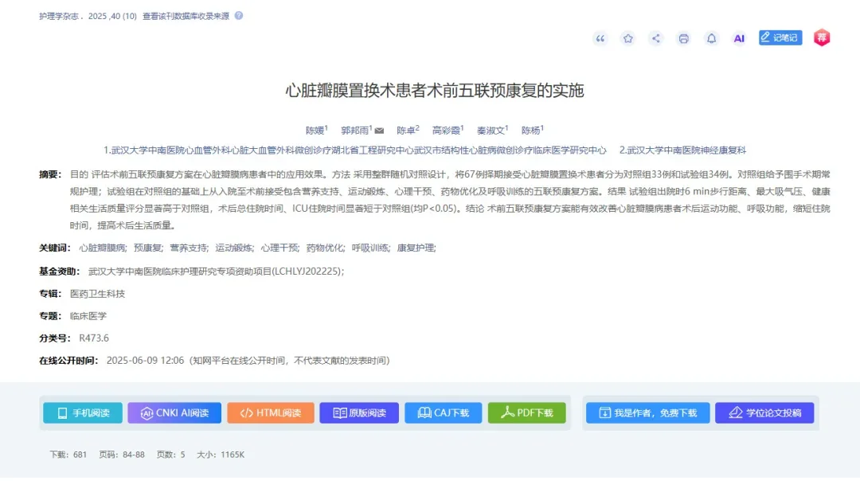Click the quotation citation icon
Image resolution: width=860 pixels, height=504 pixels.
(600, 37)
